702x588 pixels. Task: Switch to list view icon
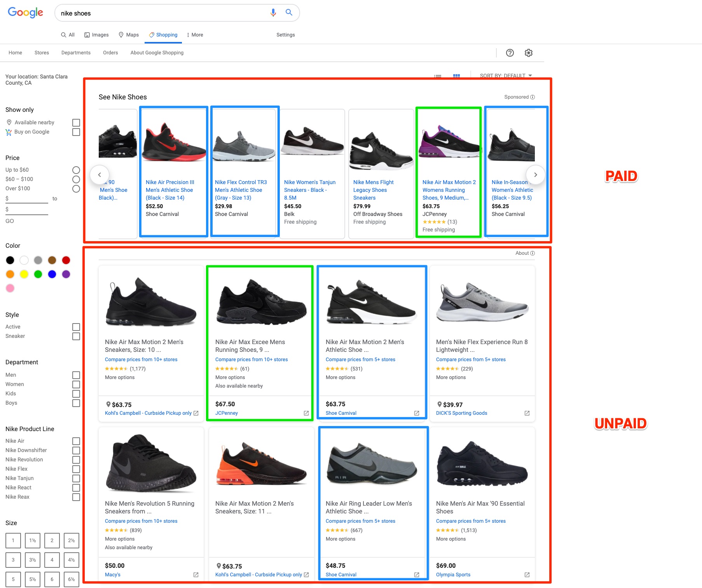tap(438, 76)
